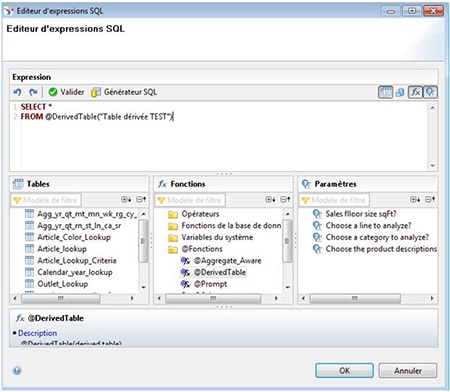Screen dimensions: 450x392
Task: Click the Tables list vertical scrollbar
Action: tap(143, 241)
